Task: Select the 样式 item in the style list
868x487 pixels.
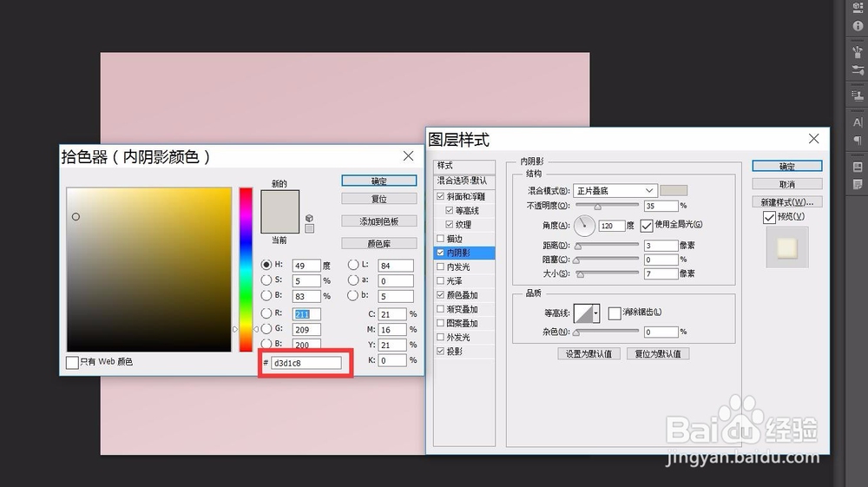Action: [464, 166]
